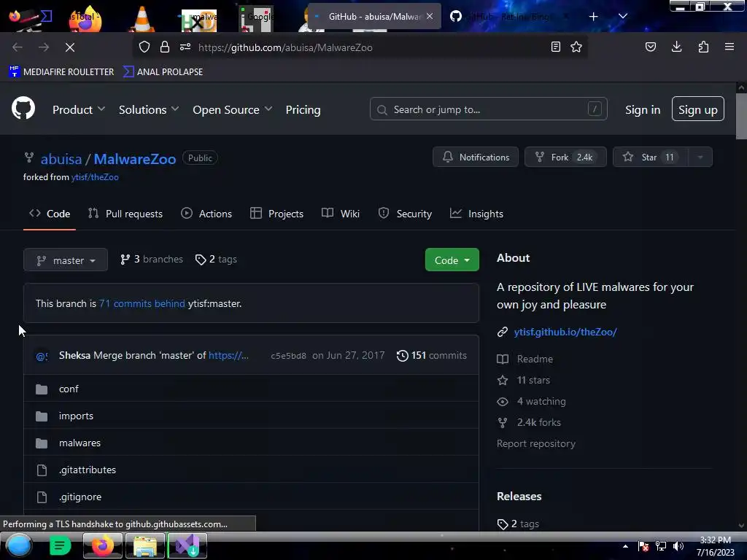Open .gitignore file
Screen dimensions: 747x560
[x=80, y=497]
